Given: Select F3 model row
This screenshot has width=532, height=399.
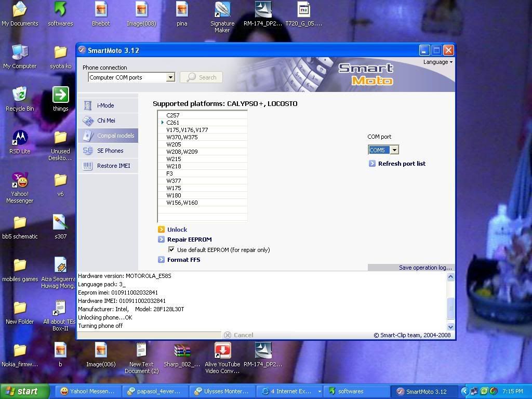Looking at the screenshot, I should pyautogui.click(x=203, y=174).
